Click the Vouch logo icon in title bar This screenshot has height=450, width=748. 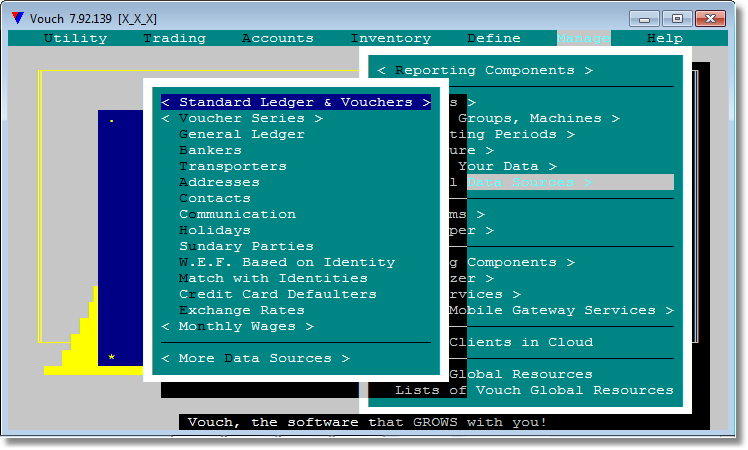pyautogui.click(x=18, y=18)
